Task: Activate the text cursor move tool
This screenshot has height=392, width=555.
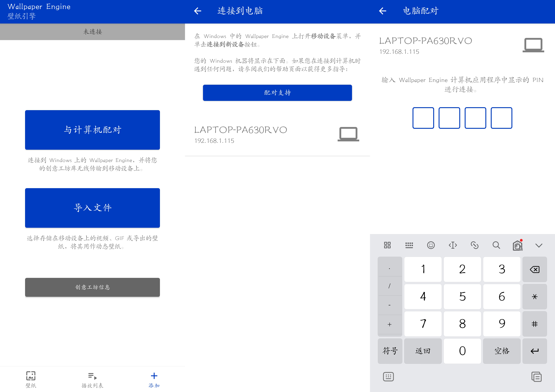Action: pos(453,245)
